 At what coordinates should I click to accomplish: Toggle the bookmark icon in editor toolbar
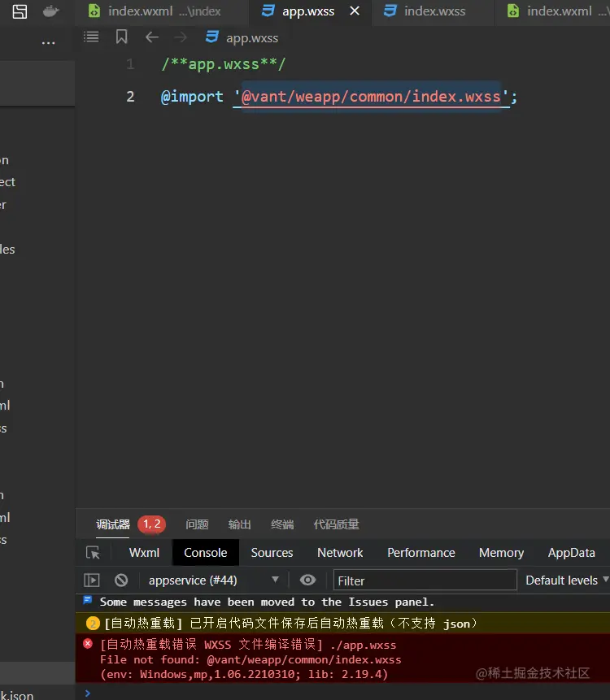pos(121,37)
